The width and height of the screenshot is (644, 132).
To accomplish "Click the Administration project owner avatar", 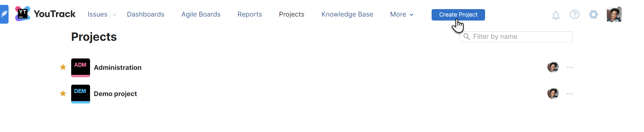I will [553, 67].
